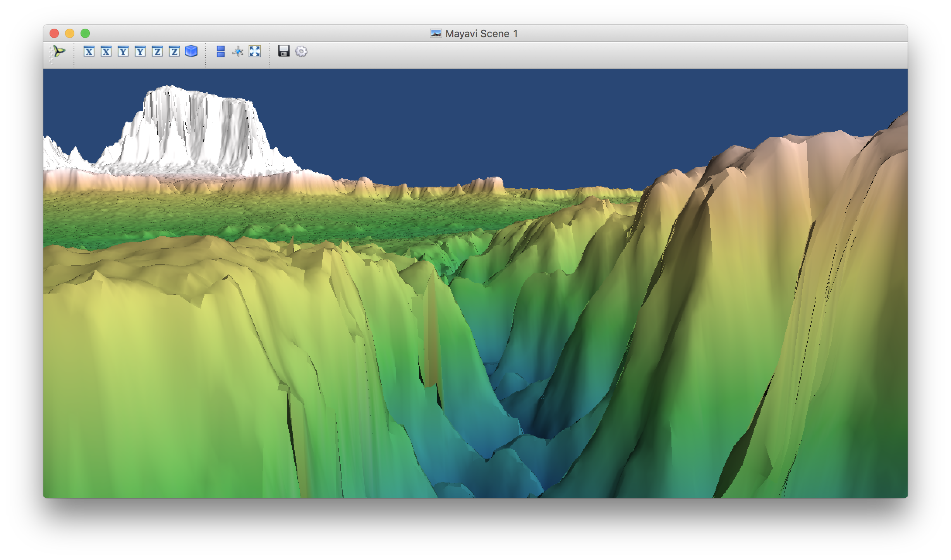Open the scene configuration gear settings
Viewport: 951px width, 560px height.
tap(301, 52)
